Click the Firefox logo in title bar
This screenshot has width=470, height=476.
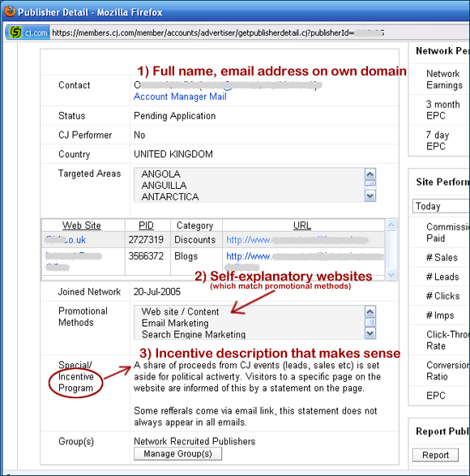[10, 11]
